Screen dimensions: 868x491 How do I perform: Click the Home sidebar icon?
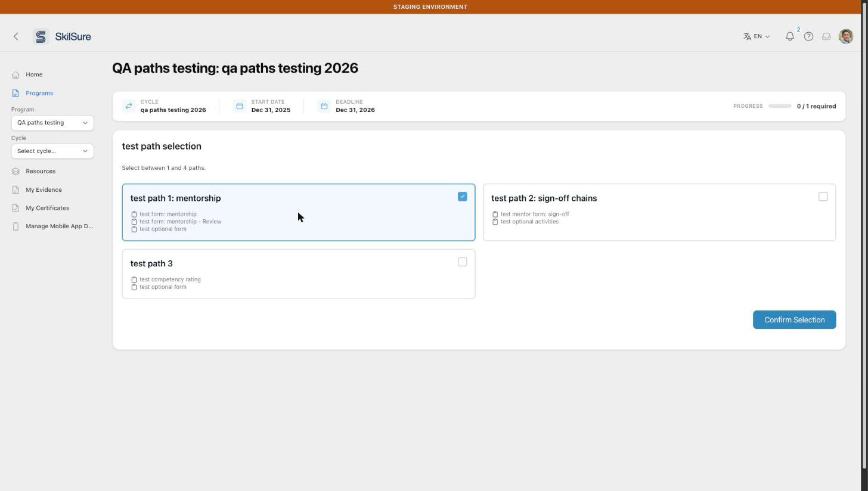tap(15, 74)
